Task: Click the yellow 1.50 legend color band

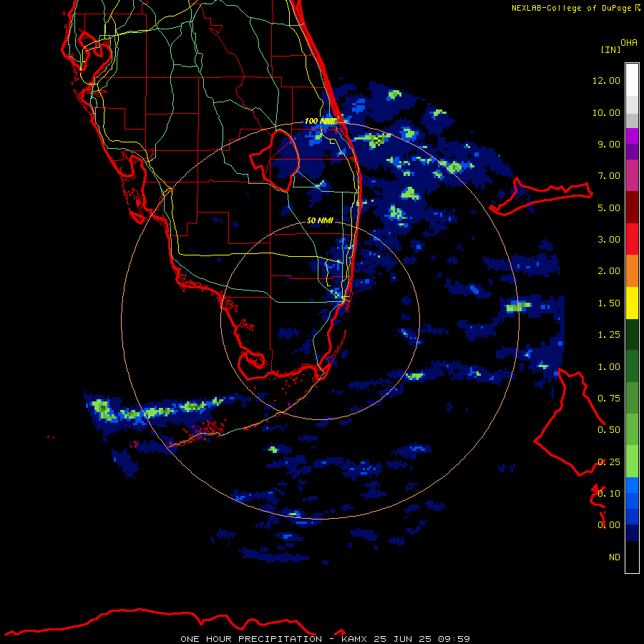Action: coord(632,303)
